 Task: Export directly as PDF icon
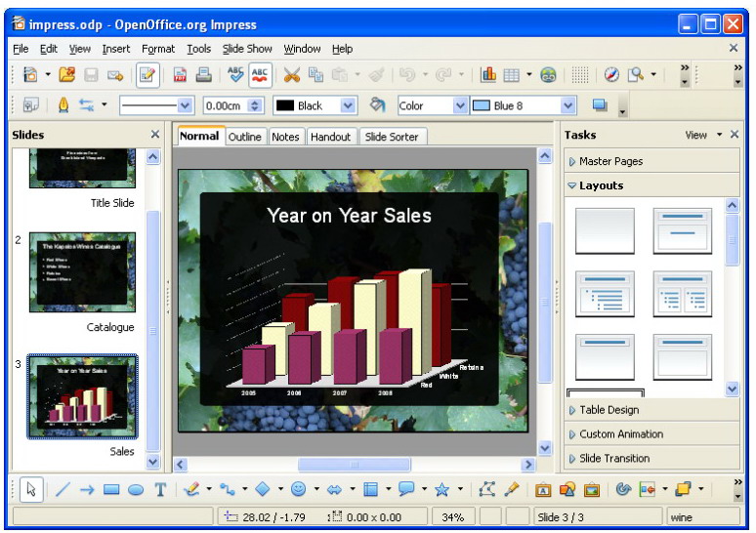[x=180, y=75]
